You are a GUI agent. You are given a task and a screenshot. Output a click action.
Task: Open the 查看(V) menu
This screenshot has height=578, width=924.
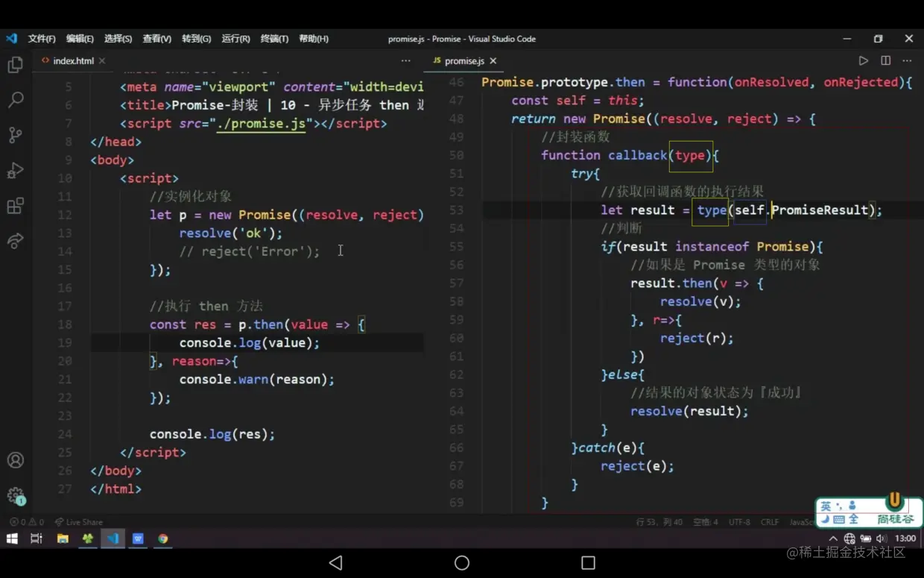coord(156,39)
